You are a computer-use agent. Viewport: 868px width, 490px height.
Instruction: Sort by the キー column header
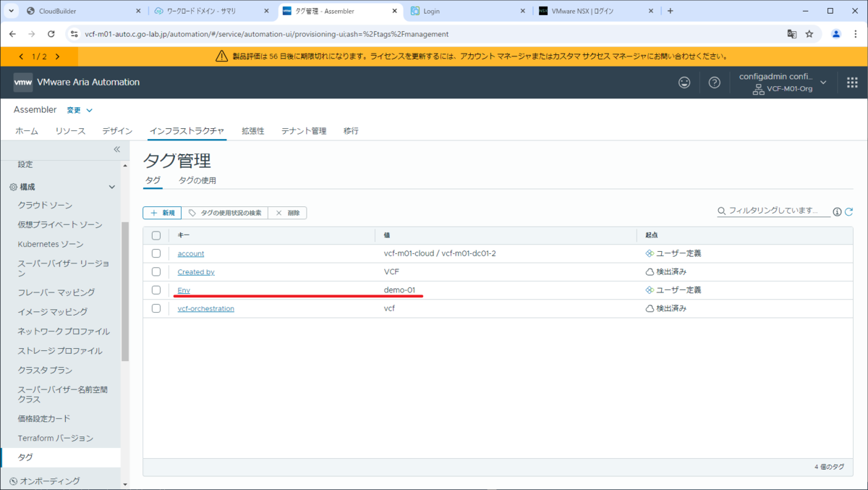click(184, 235)
